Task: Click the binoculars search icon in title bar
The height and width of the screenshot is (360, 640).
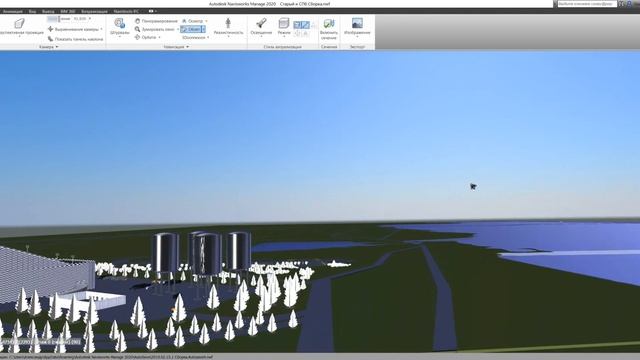Action: pyautogui.click(x=621, y=4)
